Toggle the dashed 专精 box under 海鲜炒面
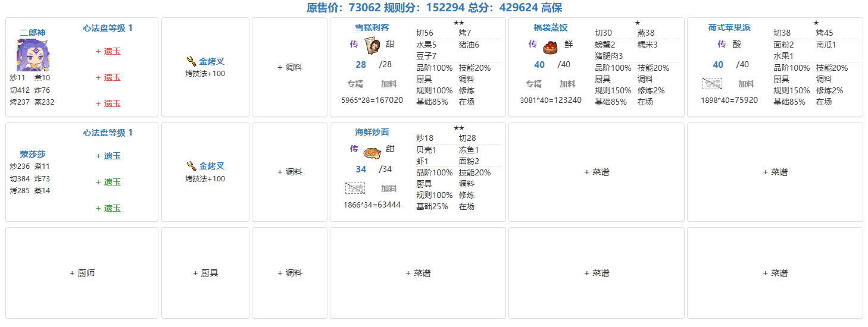This screenshot has width=868, height=327. (x=355, y=188)
